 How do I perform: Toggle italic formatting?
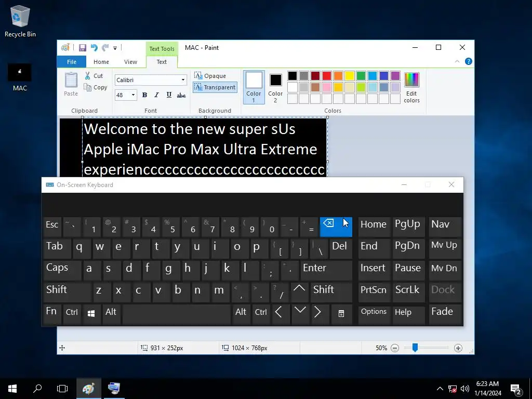(156, 95)
